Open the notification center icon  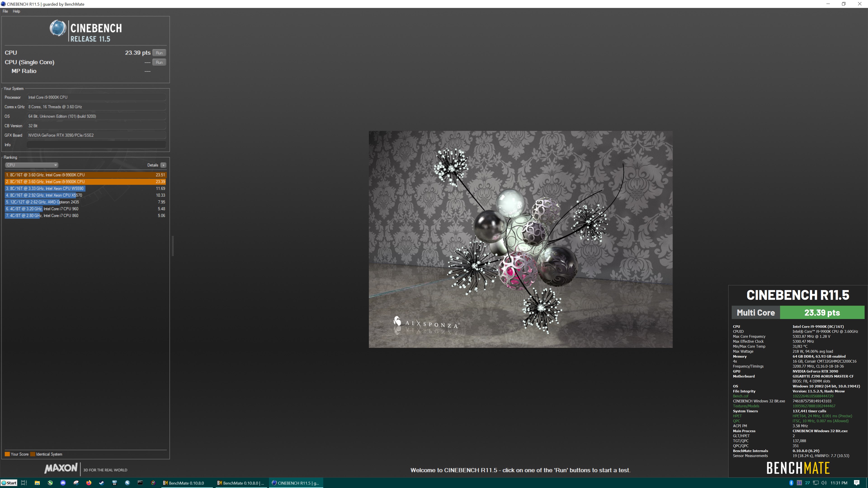pos(857,483)
